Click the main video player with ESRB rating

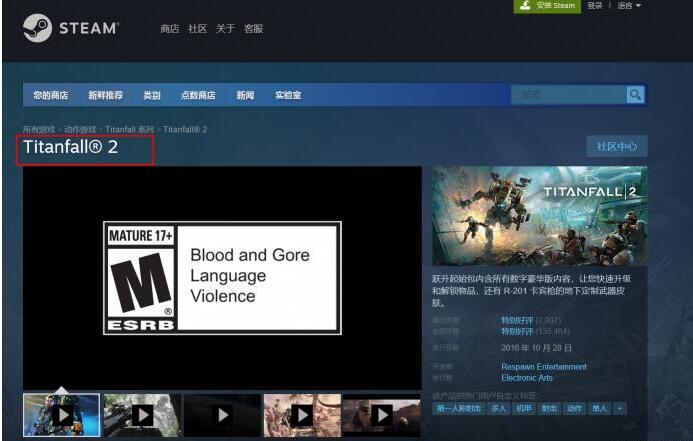pos(222,278)
